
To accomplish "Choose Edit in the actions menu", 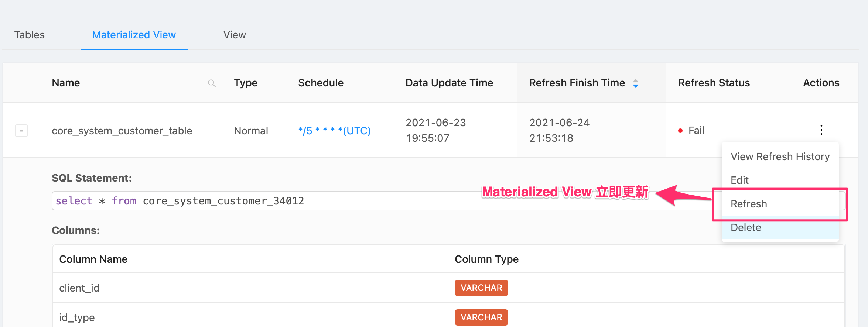I will tap(780, 180).
